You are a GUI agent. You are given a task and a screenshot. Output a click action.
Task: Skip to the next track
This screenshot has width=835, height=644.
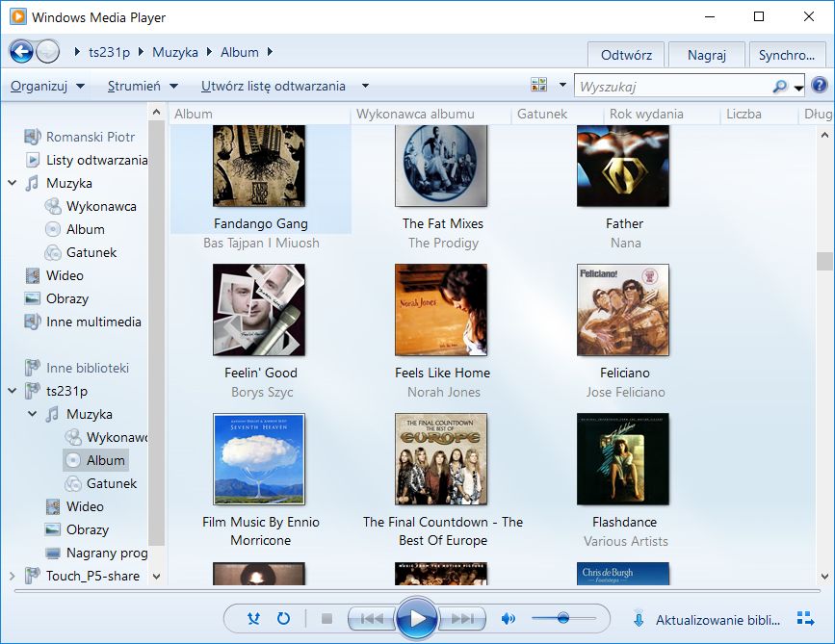[x=462, y=618]
